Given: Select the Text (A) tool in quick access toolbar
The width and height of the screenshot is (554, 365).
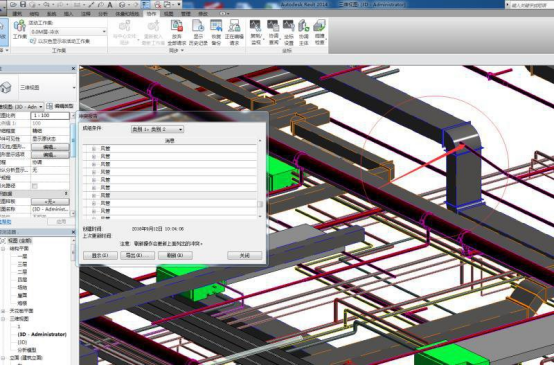Looking at the screenshot, I should click(x=110, y=4).
